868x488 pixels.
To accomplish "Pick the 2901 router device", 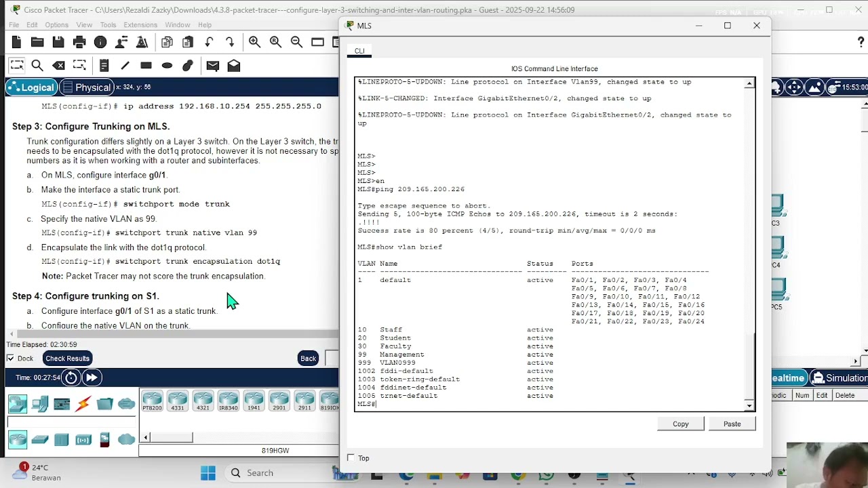I will pyautogui.click(x=279, y=401).
